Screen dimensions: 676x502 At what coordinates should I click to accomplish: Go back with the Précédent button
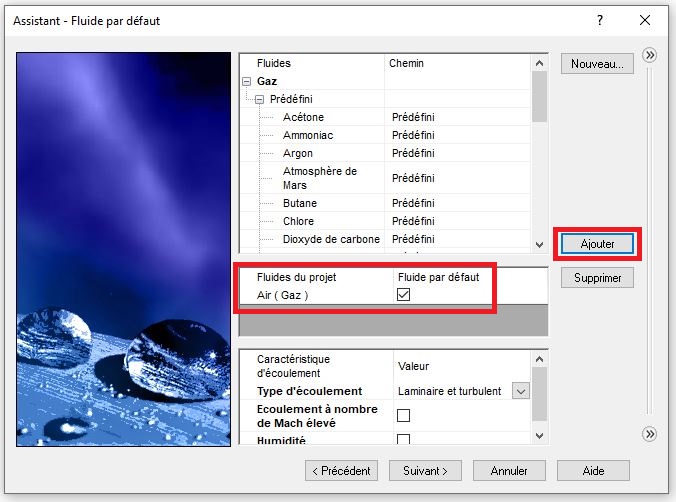(341, 471)
